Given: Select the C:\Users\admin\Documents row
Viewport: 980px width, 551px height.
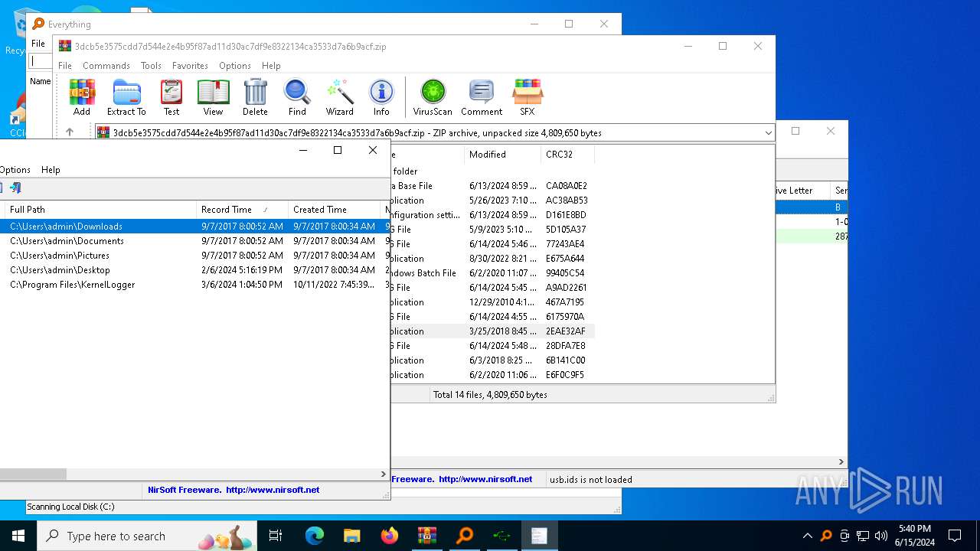Looking at the screenshot, I should [x=194, y=241].
